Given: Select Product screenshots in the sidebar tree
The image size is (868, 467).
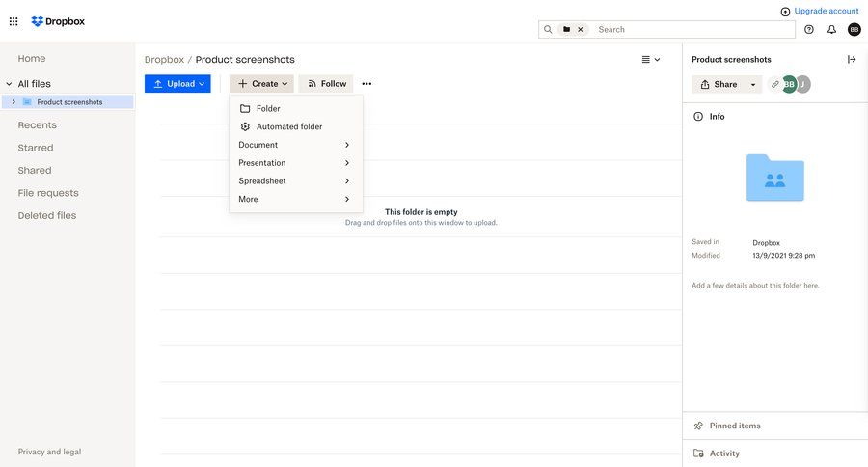Looking at the screenshot, I should tap(68, 102).
